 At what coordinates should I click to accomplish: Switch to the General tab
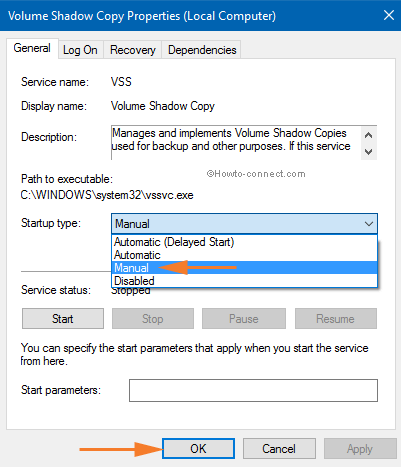[32, 49]
